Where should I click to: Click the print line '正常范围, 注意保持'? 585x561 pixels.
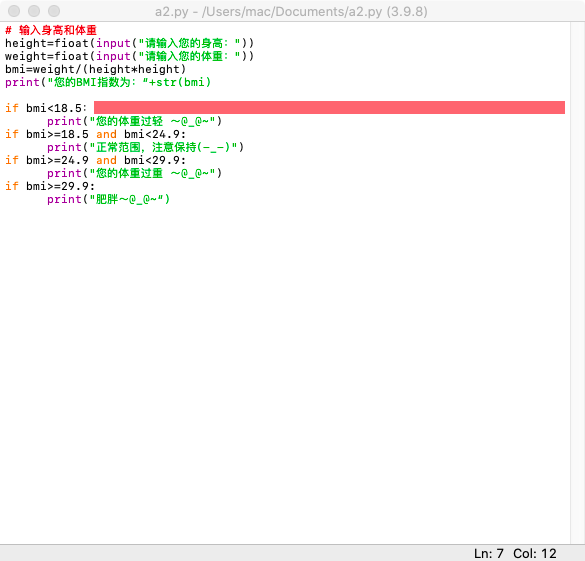[145, 147]
